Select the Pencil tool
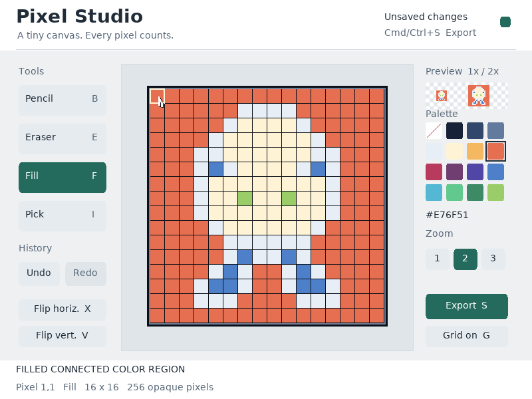532x399 pixels. 63,98
